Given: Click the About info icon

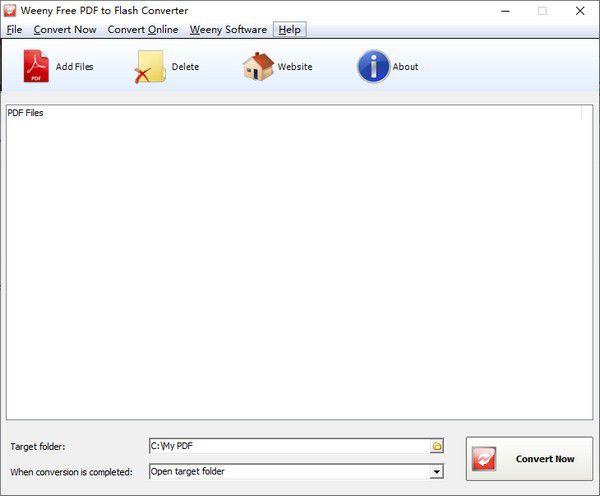Looking at the screenshot, I should 373,67.
